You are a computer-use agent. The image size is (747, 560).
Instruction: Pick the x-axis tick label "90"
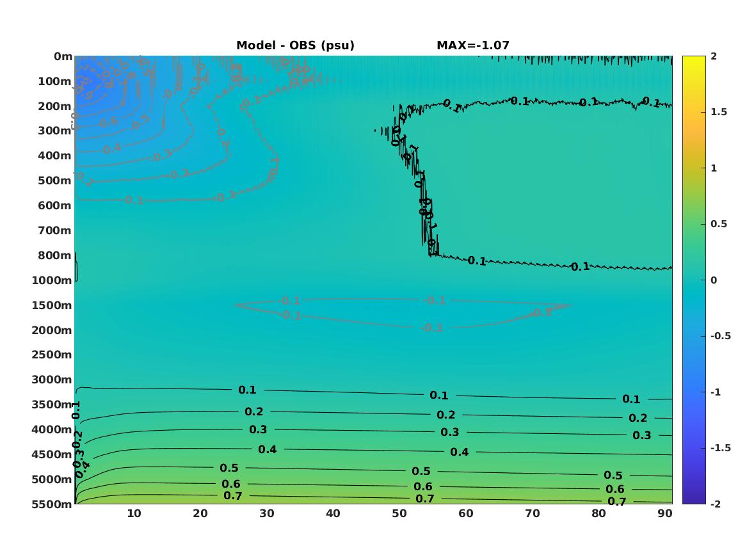[665, 513]
